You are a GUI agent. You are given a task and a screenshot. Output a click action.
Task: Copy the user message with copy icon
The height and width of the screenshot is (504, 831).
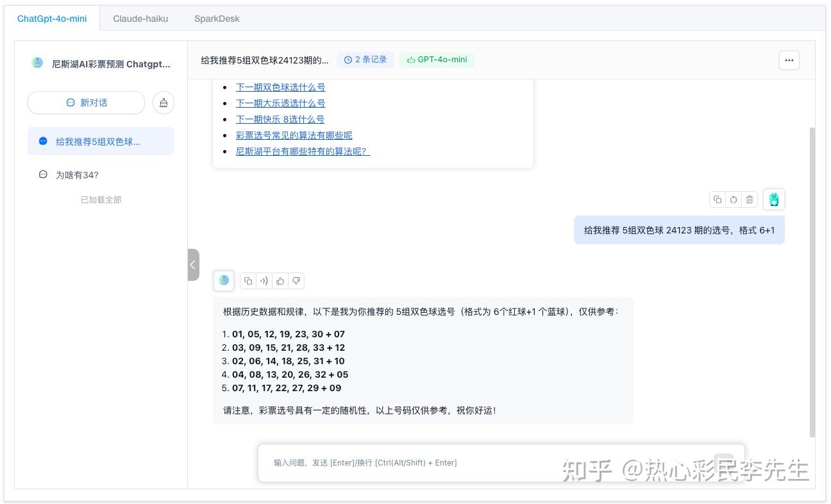click(718, 199)
